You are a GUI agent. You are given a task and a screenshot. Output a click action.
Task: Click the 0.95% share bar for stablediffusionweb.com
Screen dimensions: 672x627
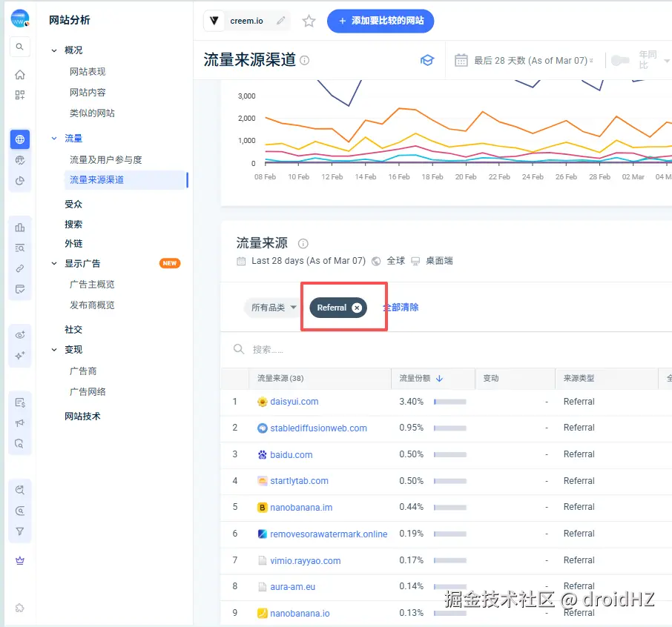(x=450, y=428)
